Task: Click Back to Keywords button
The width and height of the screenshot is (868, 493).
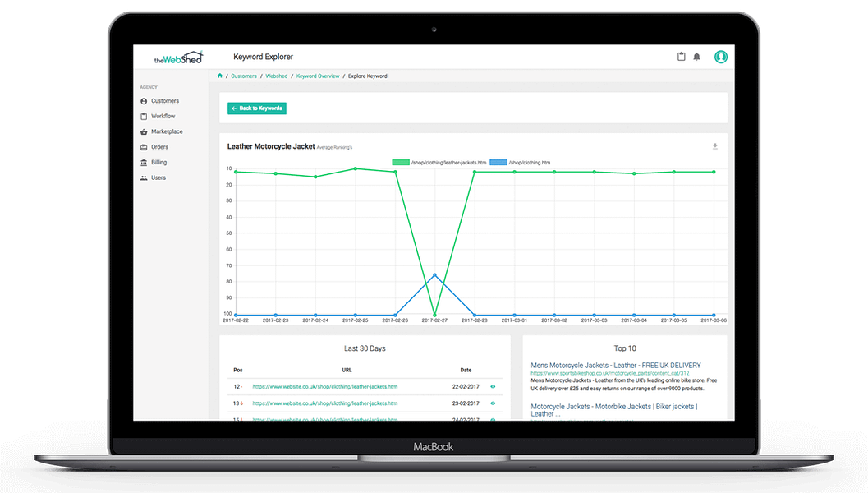Action: coord(257,108)
